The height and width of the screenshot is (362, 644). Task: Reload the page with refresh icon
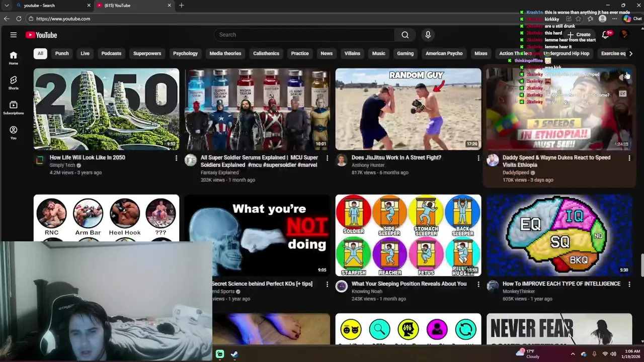coord(19,19)
